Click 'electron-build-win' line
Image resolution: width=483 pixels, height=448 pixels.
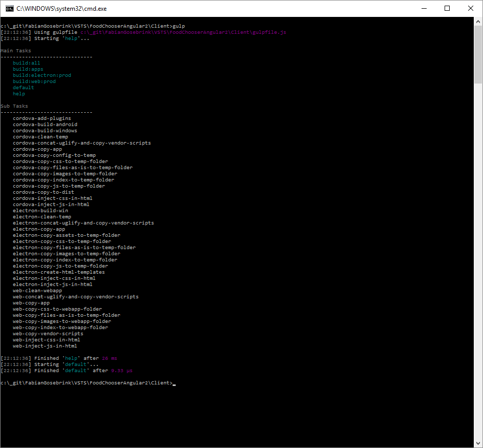click(40, 211)
